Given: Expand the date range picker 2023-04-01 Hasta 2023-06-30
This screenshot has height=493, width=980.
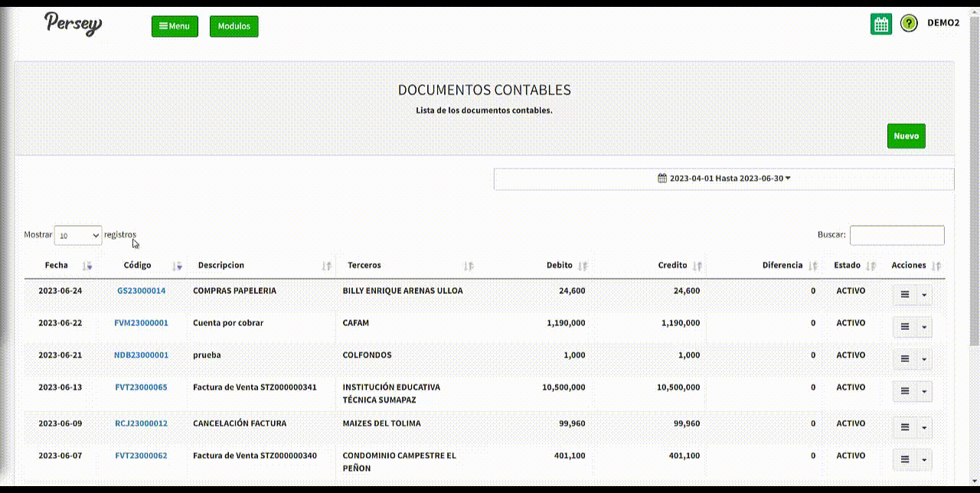Looking at the screenshot, I should [724, 178].
